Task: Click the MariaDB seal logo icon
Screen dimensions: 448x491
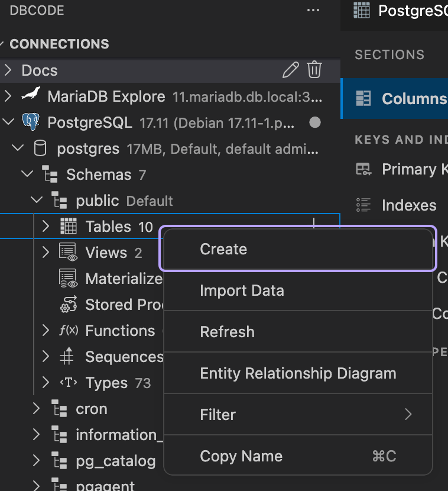Action: (31, 94)
